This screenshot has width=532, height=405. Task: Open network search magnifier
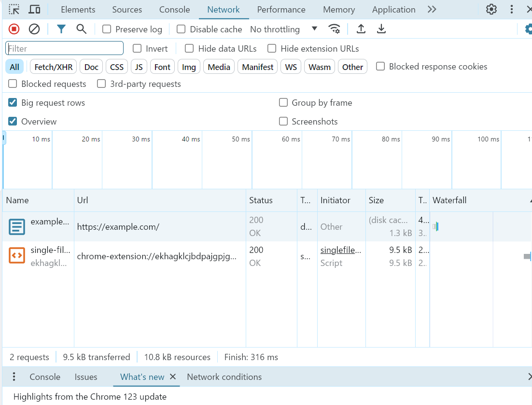click(x=82, y=29)
